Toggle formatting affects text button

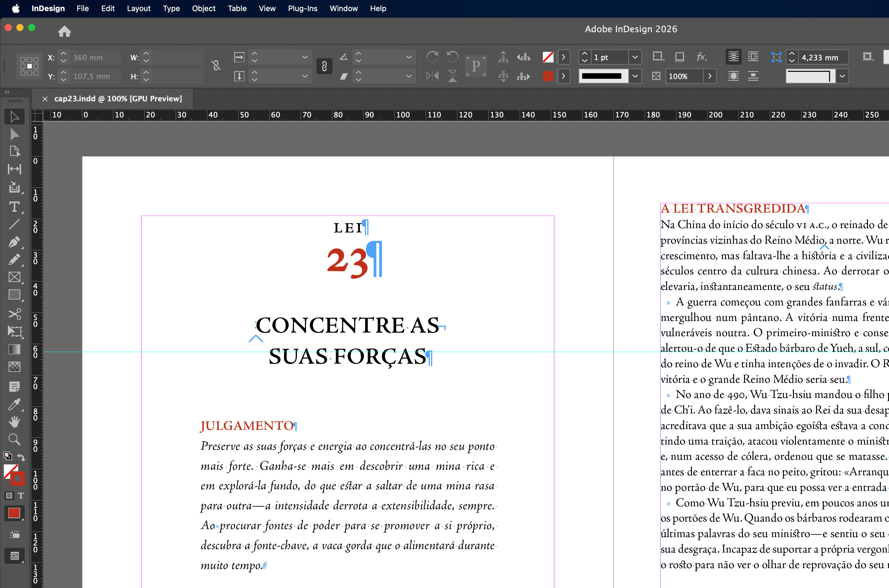click(x=21, y=496)
